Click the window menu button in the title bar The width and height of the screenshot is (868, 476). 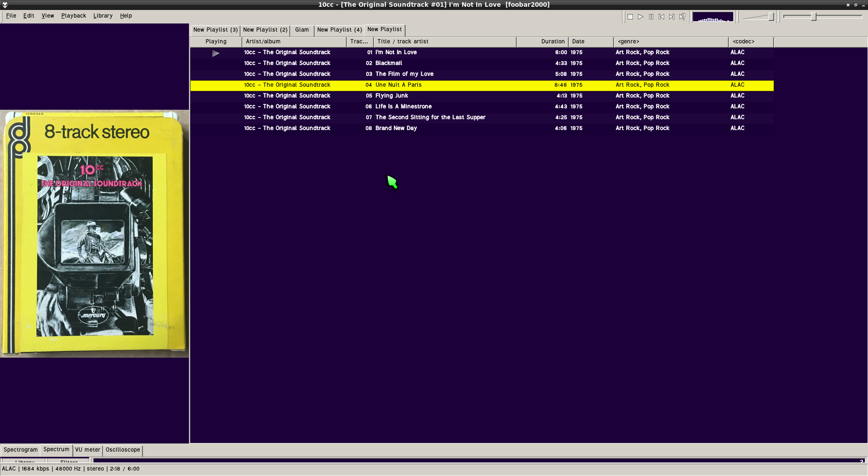point(5,5)
